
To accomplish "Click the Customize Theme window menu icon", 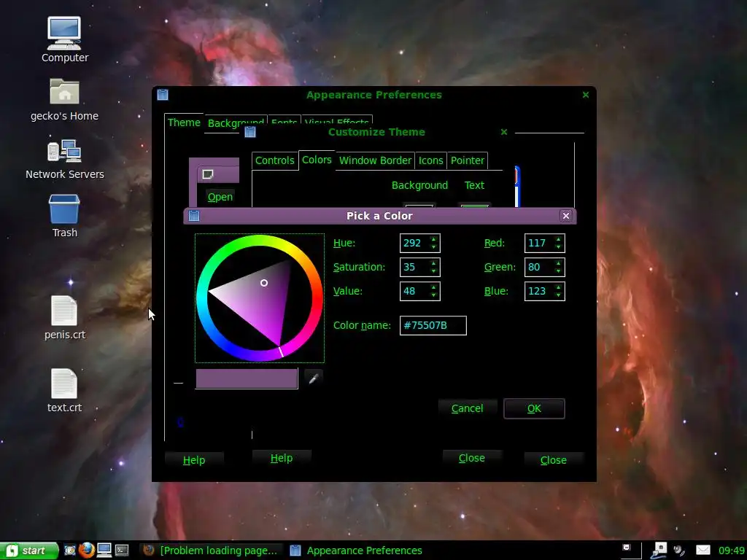I will click(x=250, y=132).
